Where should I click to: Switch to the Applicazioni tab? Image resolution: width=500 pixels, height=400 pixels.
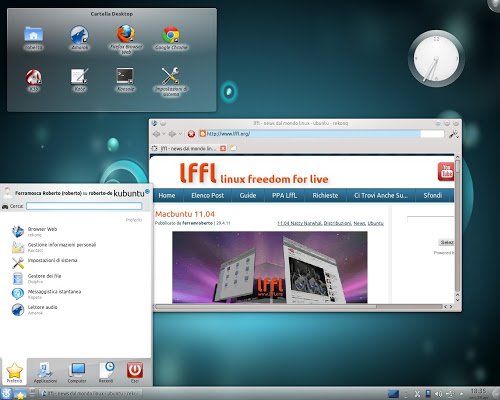[x=45, y=373]
